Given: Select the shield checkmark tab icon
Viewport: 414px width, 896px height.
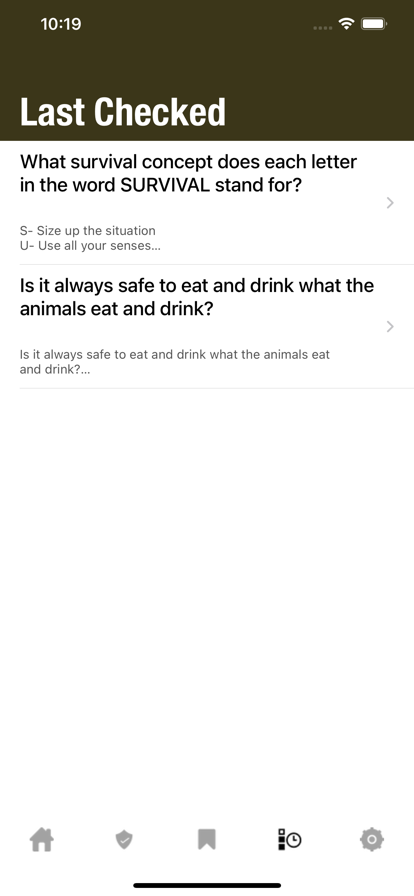Looking at the screenshot, I should 124,839.
